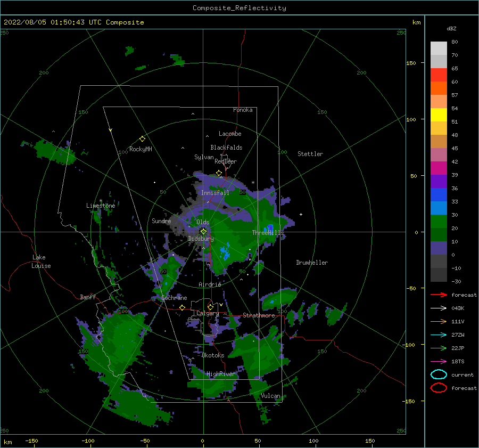The image size is (479, 448).
Task: Click the Calgary city label
Action: click(208, 313)
